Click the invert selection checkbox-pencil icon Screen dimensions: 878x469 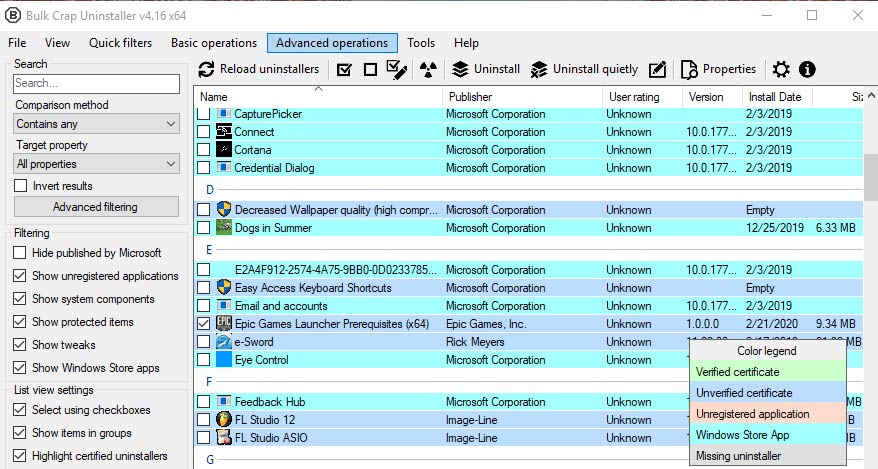(x=396, y=69)
